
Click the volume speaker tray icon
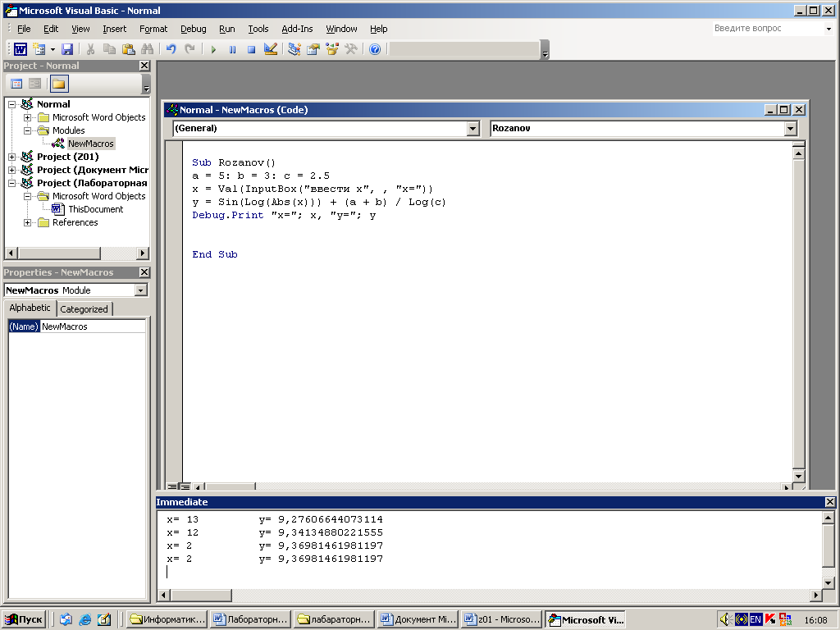pos(725,620)
